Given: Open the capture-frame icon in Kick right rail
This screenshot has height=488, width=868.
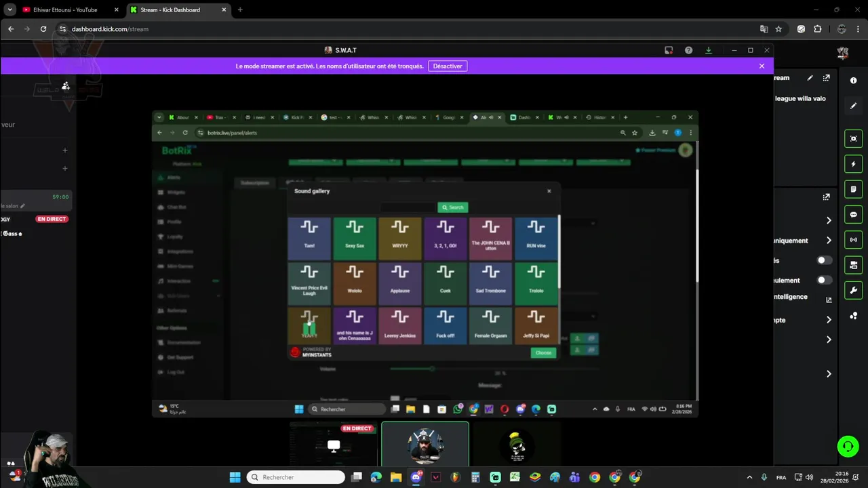Looking at the screenshot, I should [x=853, y=138].
